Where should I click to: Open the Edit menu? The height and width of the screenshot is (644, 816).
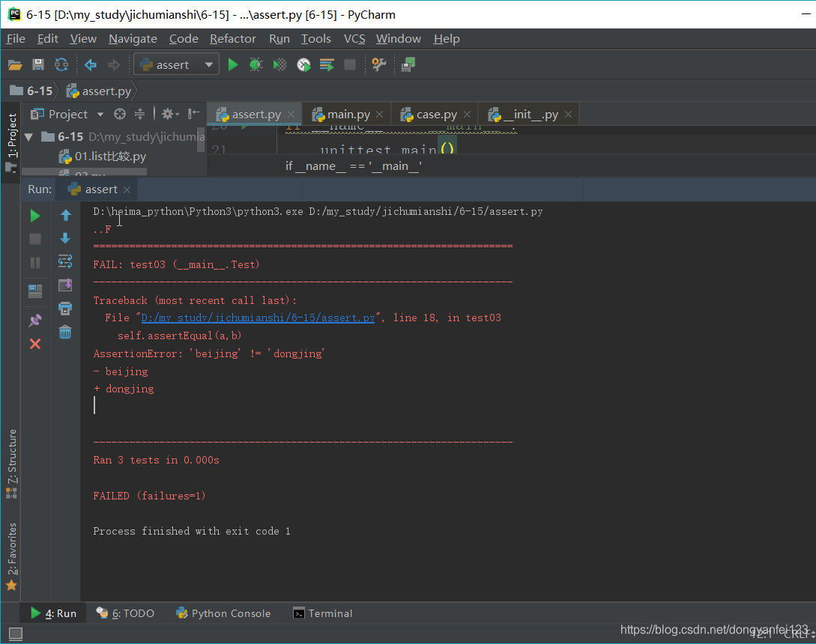[x=48, y=39]
